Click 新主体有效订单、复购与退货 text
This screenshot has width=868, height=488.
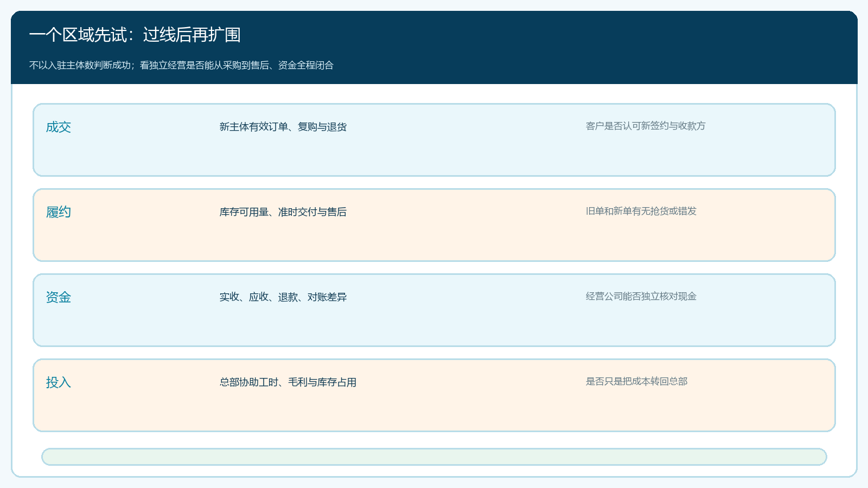[283, 127]
